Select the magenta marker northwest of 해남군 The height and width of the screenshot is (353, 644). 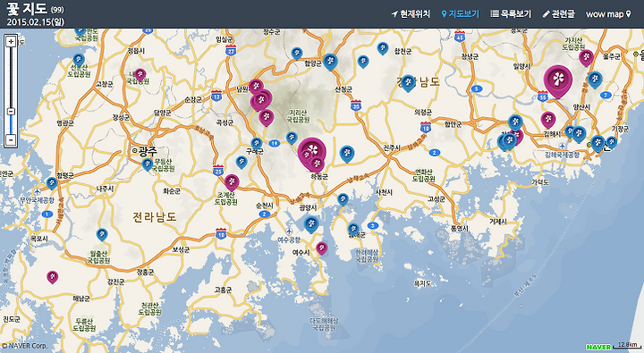[52, 277]
